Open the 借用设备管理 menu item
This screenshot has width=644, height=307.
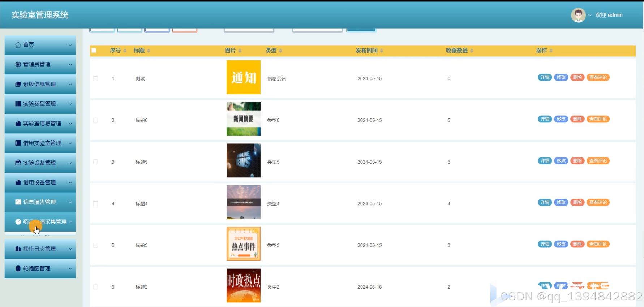pyautogui.click(x=40, y=182)
